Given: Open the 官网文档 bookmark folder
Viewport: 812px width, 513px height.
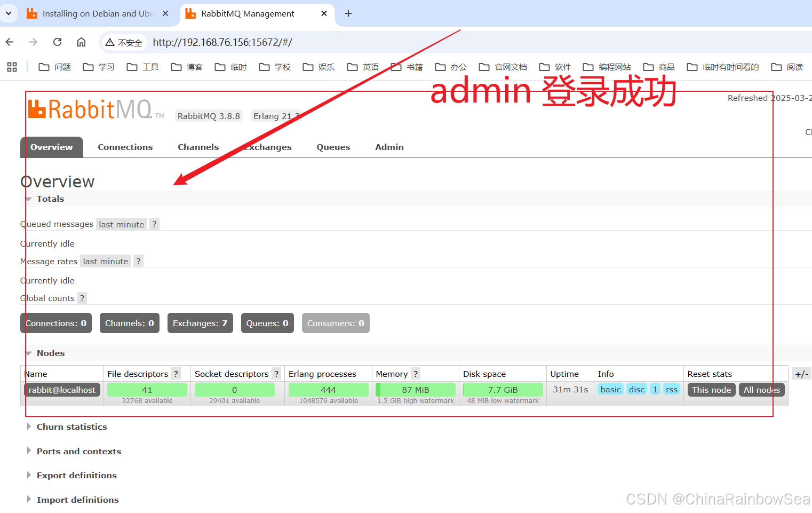Looking at the screenshot, I should click(x=503, y=67).
